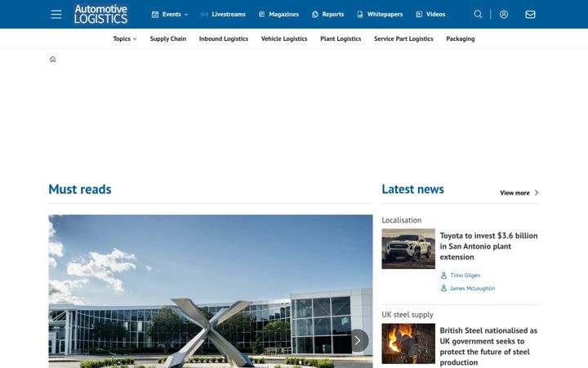Go to Packaging section

(461, 38)
